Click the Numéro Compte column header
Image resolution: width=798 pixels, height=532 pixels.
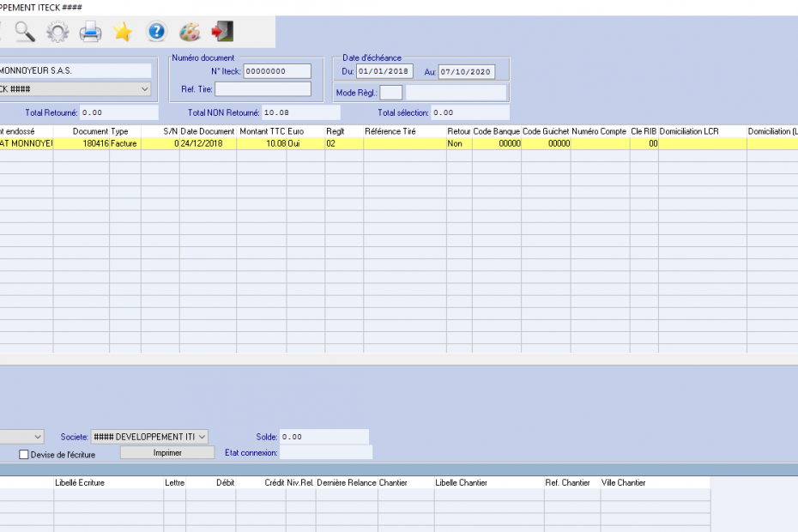(x=601, y=131)
